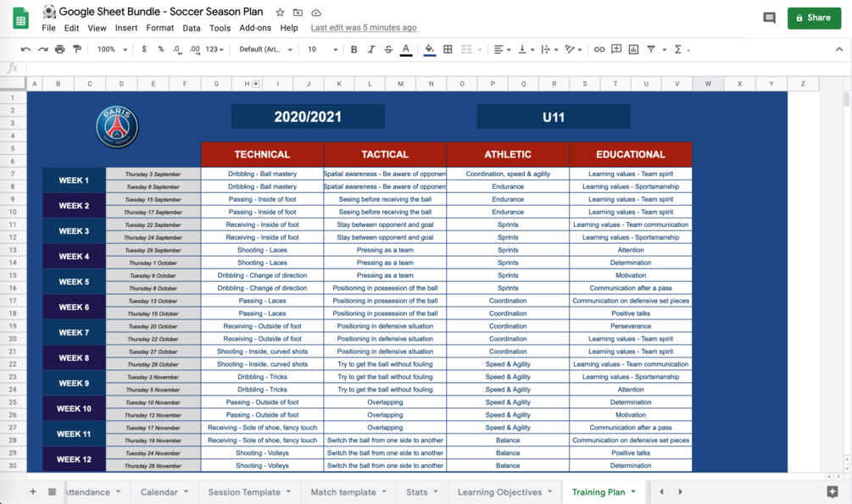852x504 pixels.
Task: Open the font family dropdown
Action: [x=265, y=49]
